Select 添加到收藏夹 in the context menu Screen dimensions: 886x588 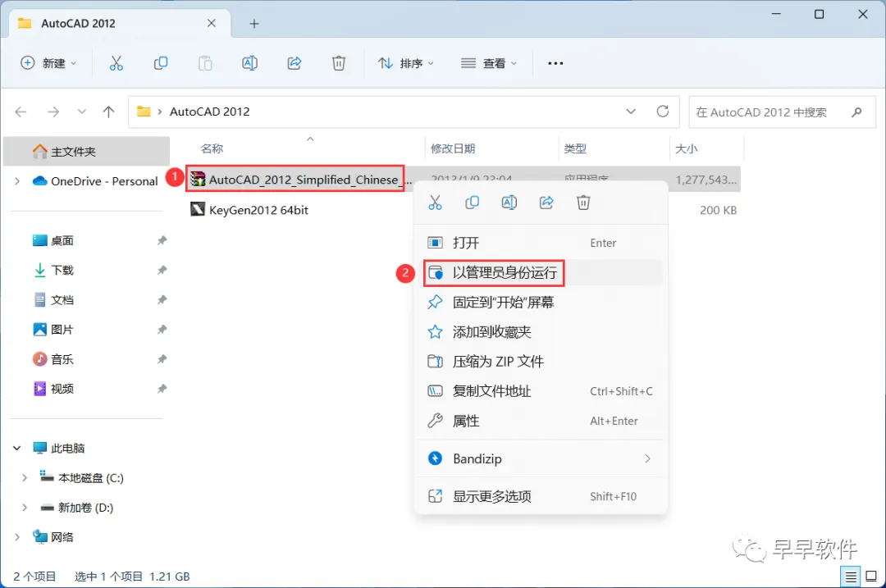(x=541, y=331)
